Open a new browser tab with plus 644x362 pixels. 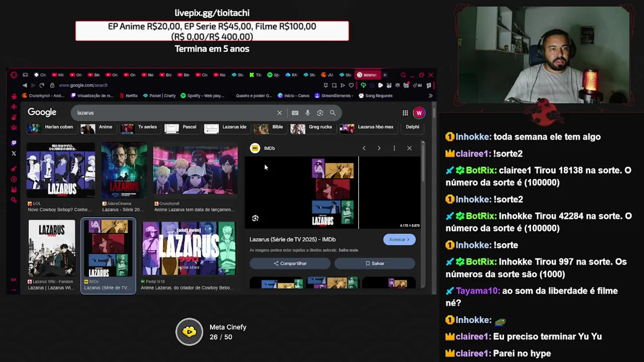pyautogui.click(x=385, y=75)
